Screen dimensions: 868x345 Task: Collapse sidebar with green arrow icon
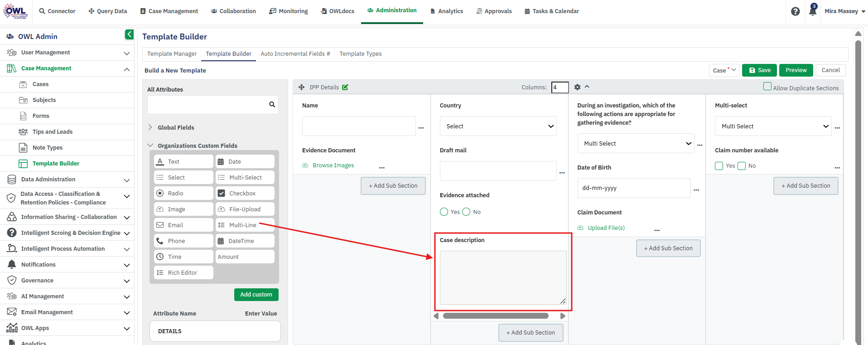[129, 34]
